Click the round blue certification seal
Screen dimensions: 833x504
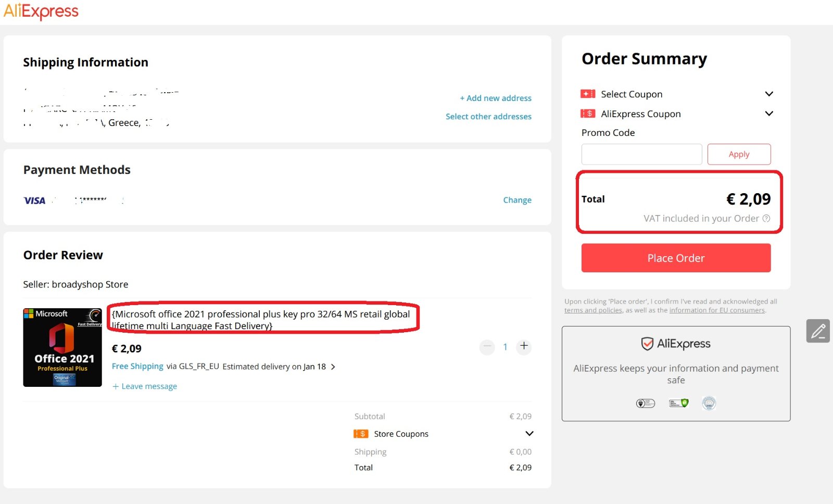pyautogui.click(x=709, y=403)
